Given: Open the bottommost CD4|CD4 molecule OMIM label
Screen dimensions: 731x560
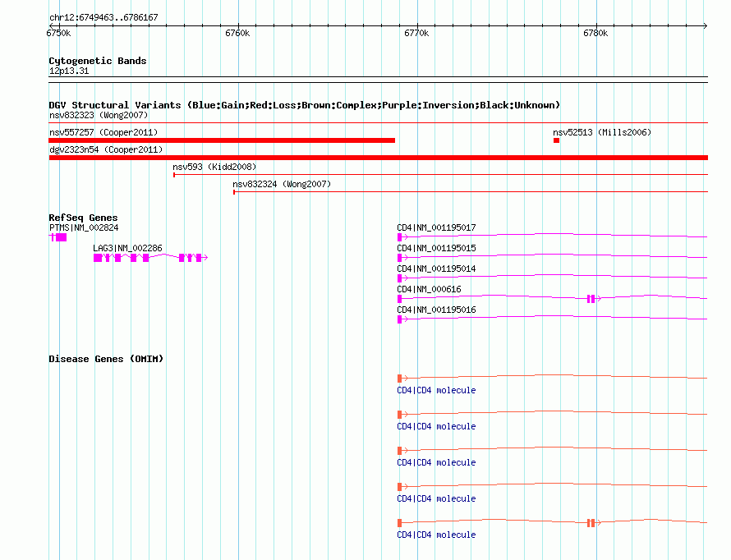Looking at the screenshot, I should [x=436, y=535].
